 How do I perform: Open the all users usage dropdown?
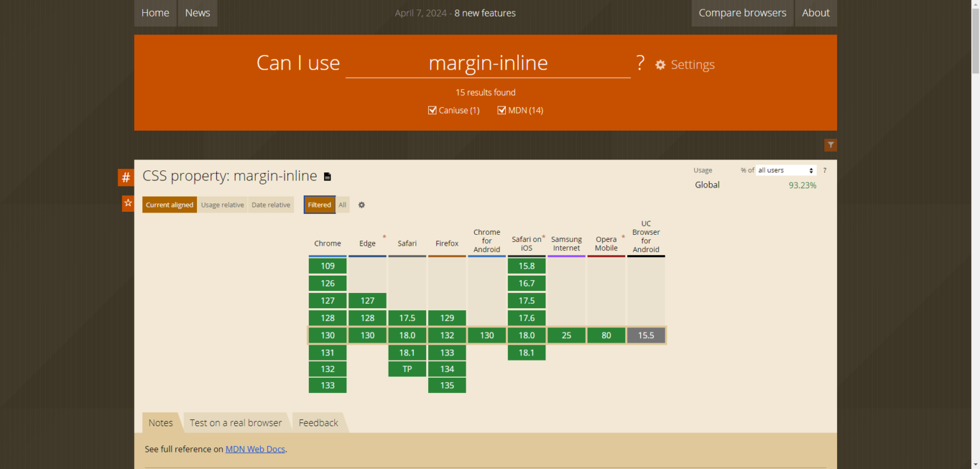point(785,170)
